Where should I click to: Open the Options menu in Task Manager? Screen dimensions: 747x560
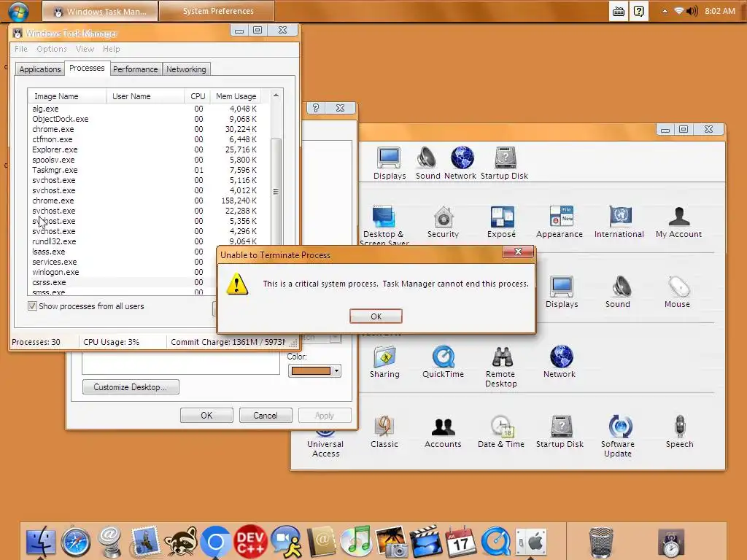pyautogui.click(x=52, y=49)
